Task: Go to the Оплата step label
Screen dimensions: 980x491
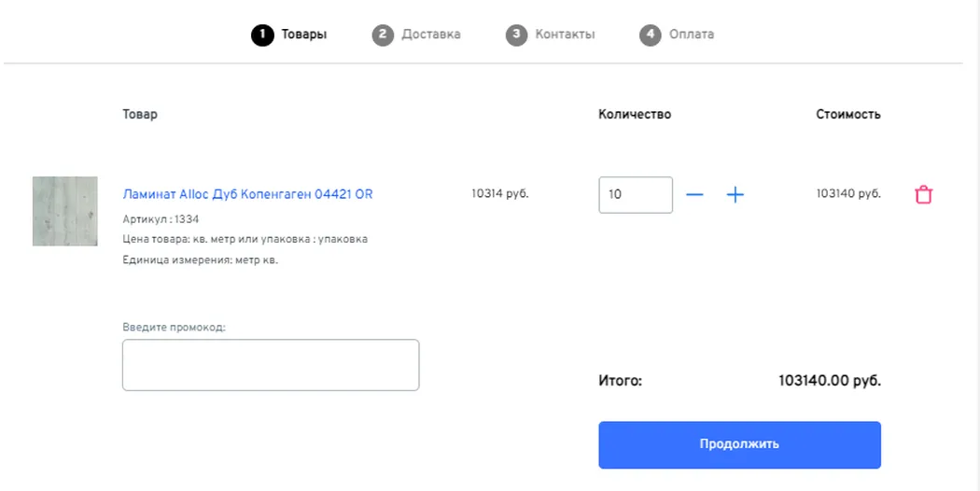Action: (x=691, y=35)
